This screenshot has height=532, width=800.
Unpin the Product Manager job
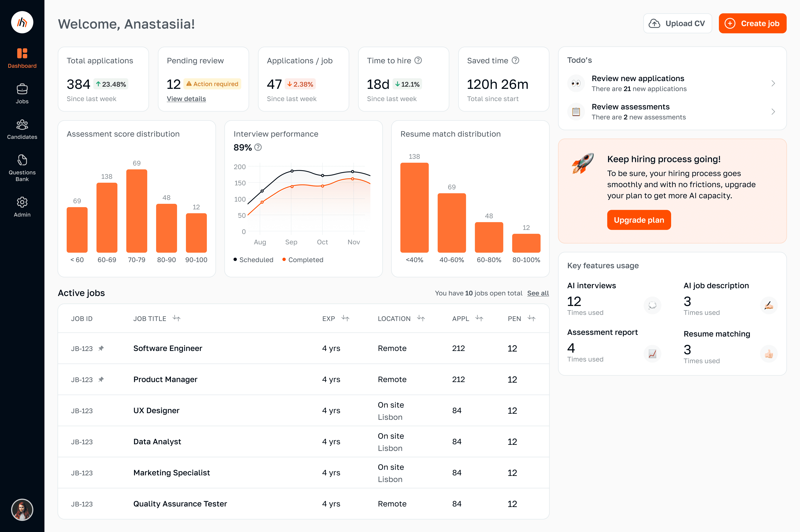click(101, 379)
